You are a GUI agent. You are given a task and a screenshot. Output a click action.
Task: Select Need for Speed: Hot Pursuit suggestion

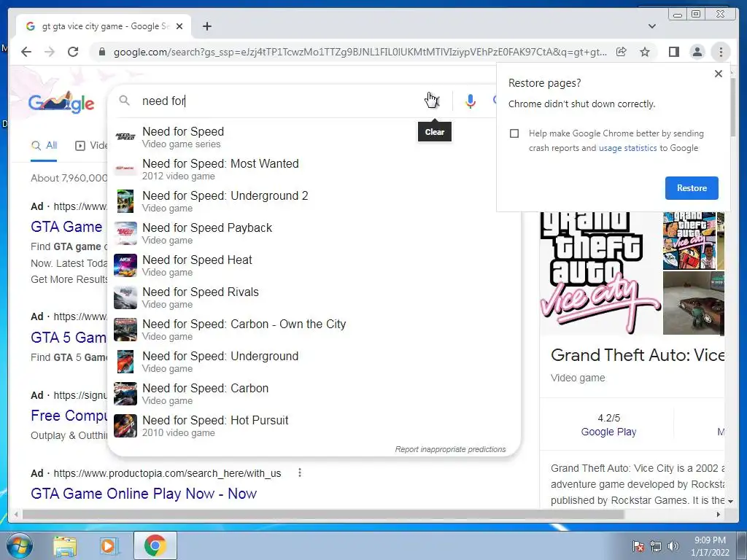314,426
